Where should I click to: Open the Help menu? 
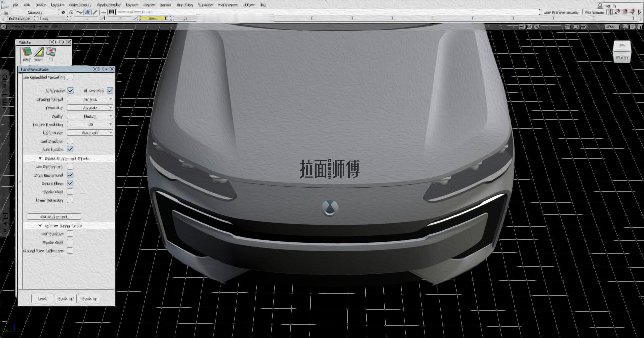pyautogui.click(x=263, y=5)
